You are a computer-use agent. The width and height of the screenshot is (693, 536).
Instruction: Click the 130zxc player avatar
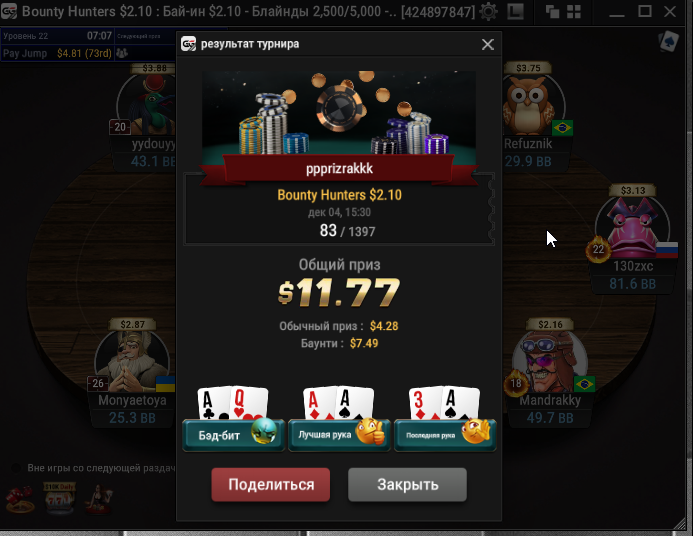tap(633, 228)
